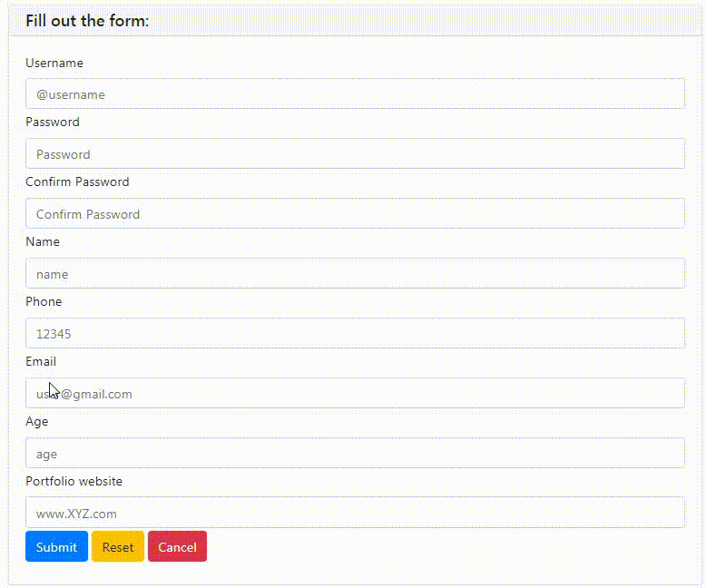This screenshot has width=706, height=588.
Task: Select the Confirm Password input field
Action: coord(354,214)
